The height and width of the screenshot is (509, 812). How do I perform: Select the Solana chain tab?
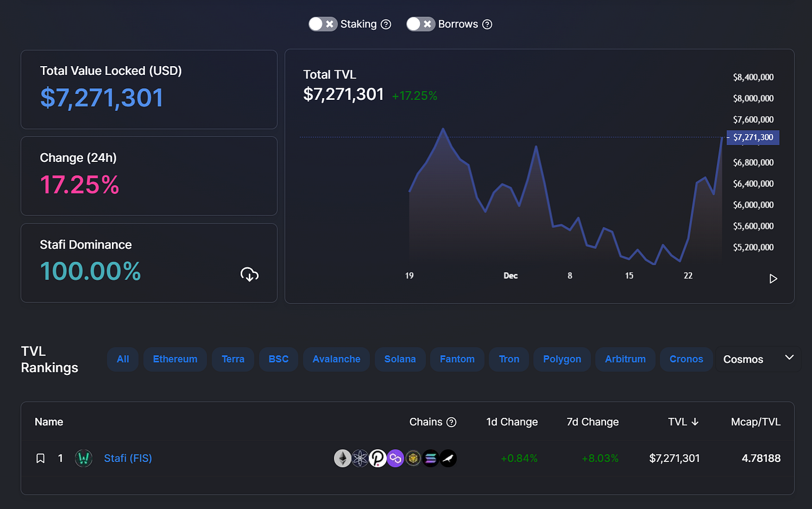click(x=400, y=359)
